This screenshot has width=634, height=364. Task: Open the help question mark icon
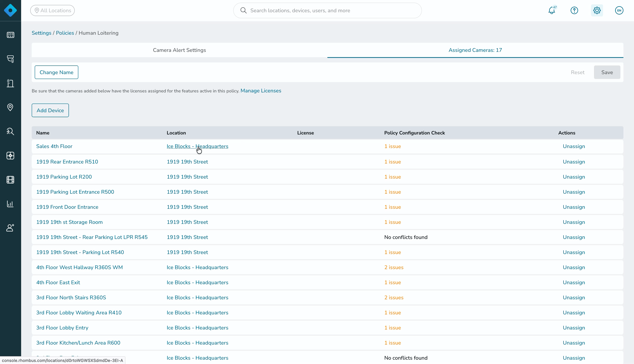pyautogui.click(x=574, y=10)
